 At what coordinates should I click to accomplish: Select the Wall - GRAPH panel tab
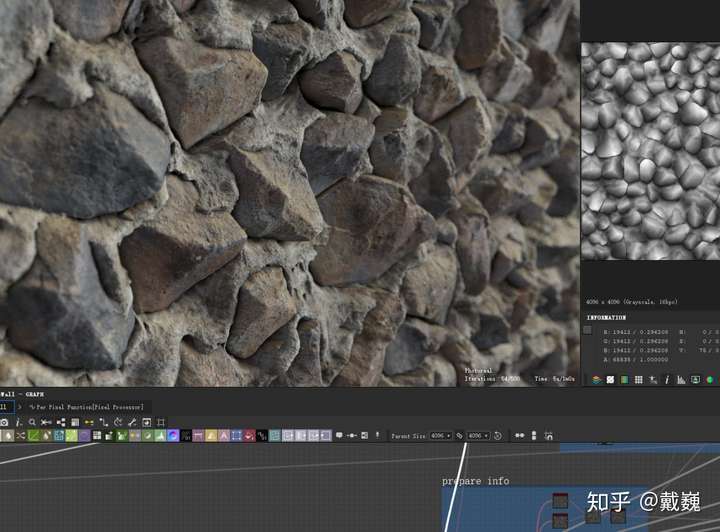click(x=20, y=394)
